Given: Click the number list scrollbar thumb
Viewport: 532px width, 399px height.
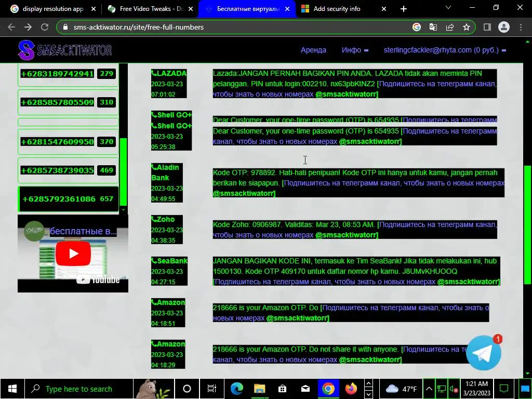Looking at the screenshot, I should click(x=124, y=171).
